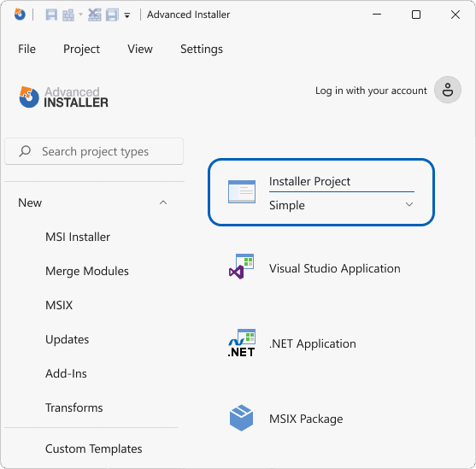Open the Simple project type dropdown
The width and height of the screenshot is (476, 469).
(342, 205)
